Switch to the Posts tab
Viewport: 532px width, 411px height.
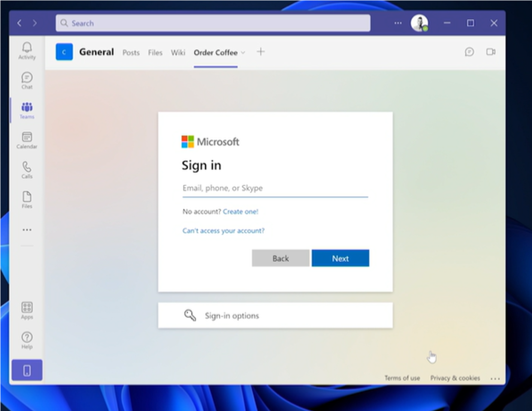(x=131, y=53)
